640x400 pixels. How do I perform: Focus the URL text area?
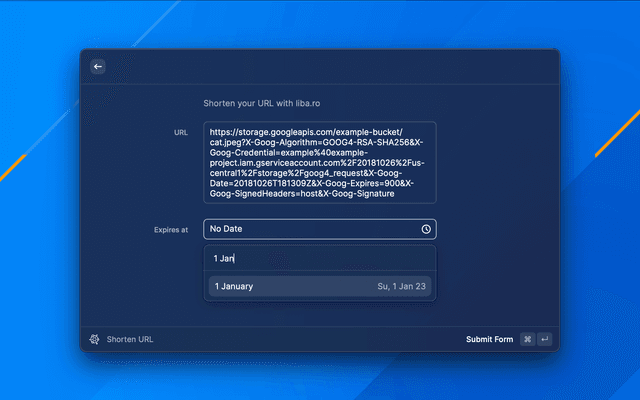[319, 162]
